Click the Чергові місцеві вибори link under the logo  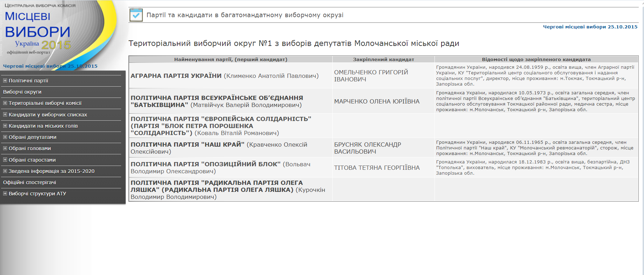point(50,66)
